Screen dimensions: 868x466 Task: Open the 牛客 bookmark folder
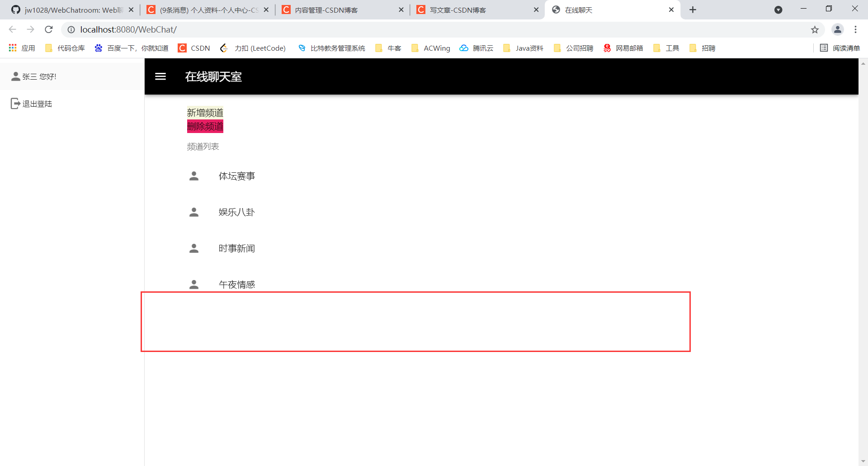(x=388, y=48)
